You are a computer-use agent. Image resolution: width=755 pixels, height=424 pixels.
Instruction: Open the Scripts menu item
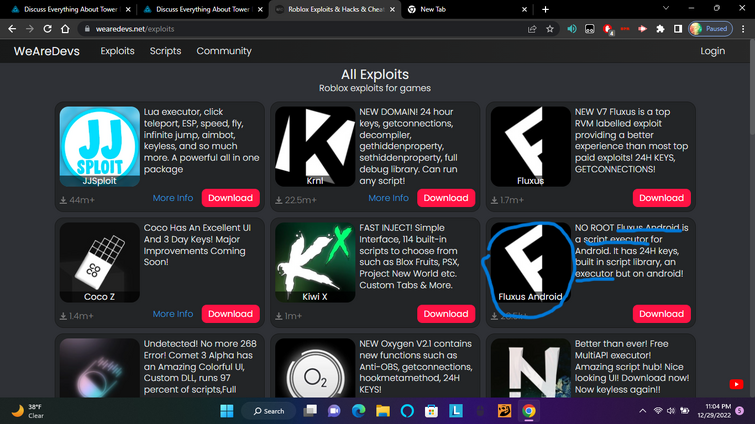165,51
